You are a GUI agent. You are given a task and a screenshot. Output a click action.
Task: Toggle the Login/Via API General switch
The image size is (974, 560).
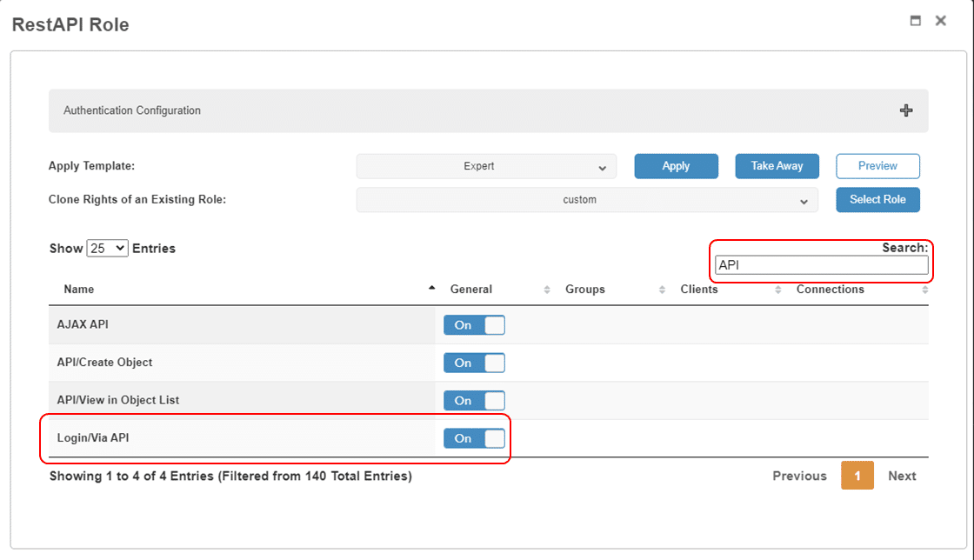pyautogui.click(x=474, y=438)
